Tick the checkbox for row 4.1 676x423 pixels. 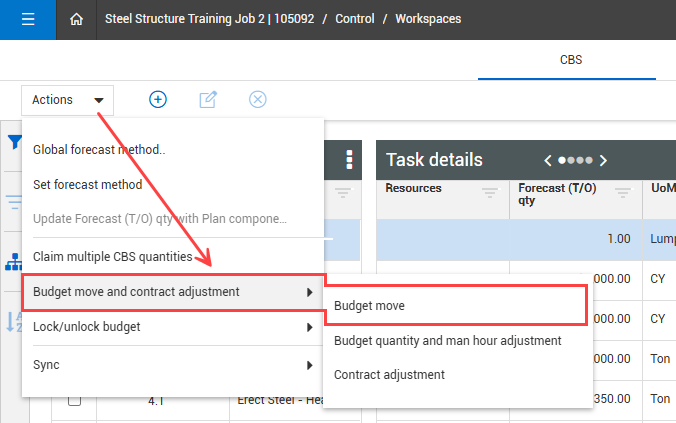(74, 401)
